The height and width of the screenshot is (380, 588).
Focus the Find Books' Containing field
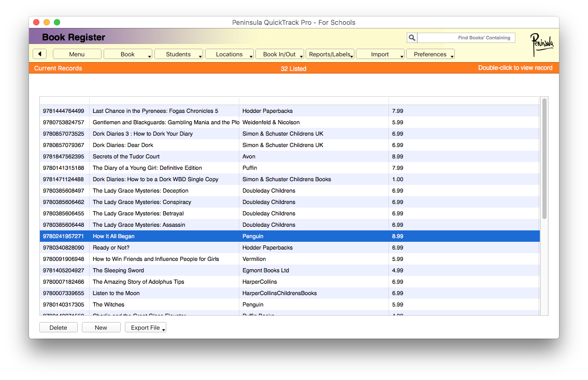[x=466, y=37]
